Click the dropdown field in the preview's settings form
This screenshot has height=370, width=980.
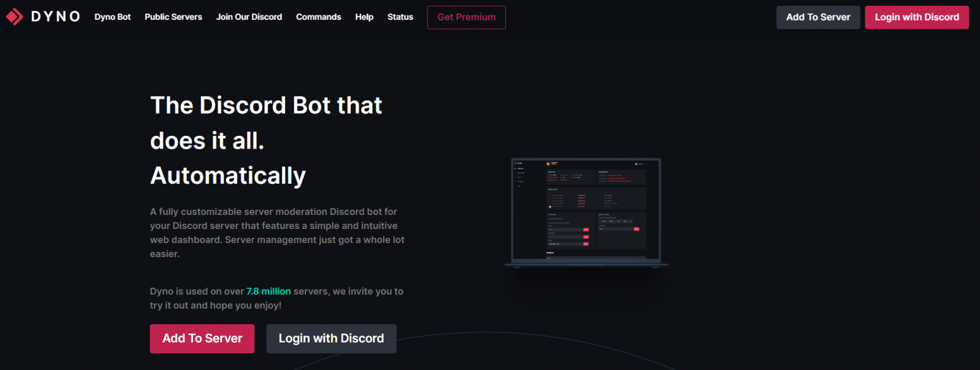click(565, 244)
